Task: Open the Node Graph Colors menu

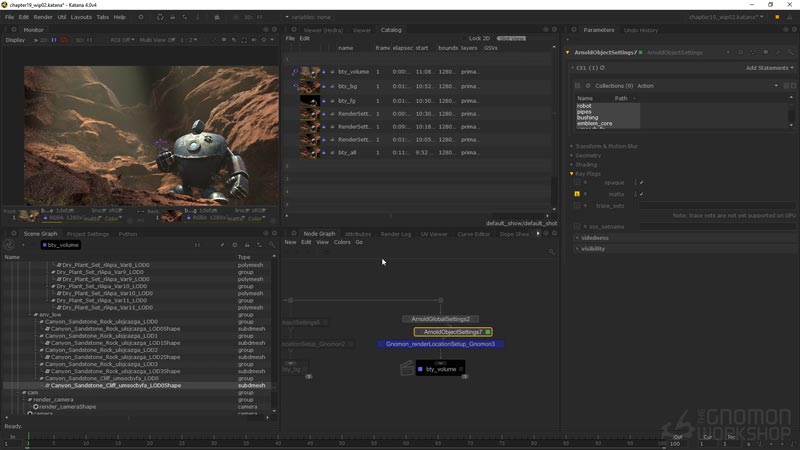Action: tap(342, 242)
